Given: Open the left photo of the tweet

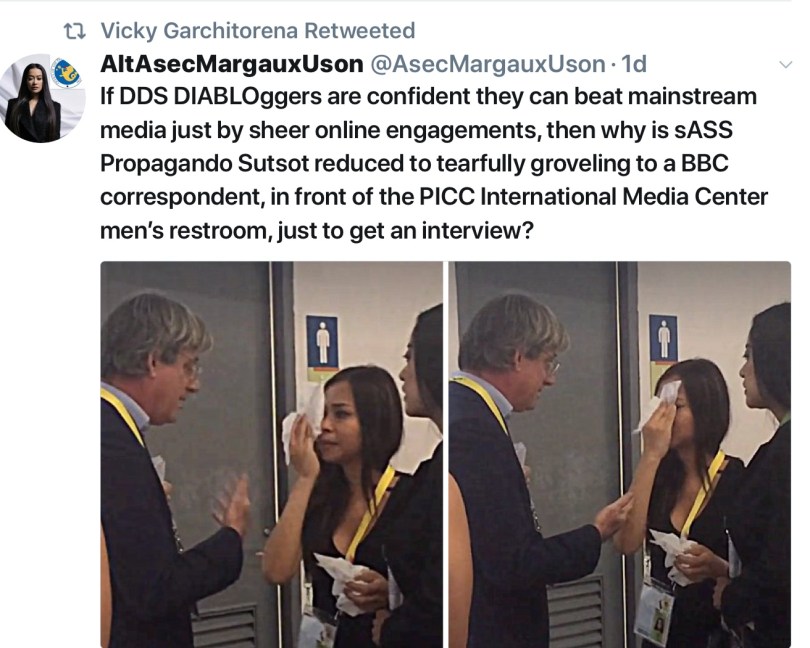Looking at the screenshot, I should (x=272, y=455).
